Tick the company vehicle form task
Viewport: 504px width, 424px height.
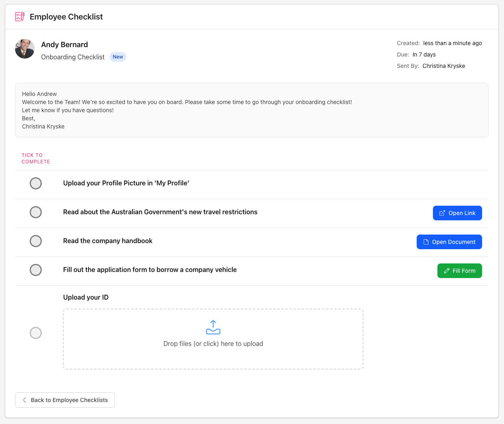36,270
